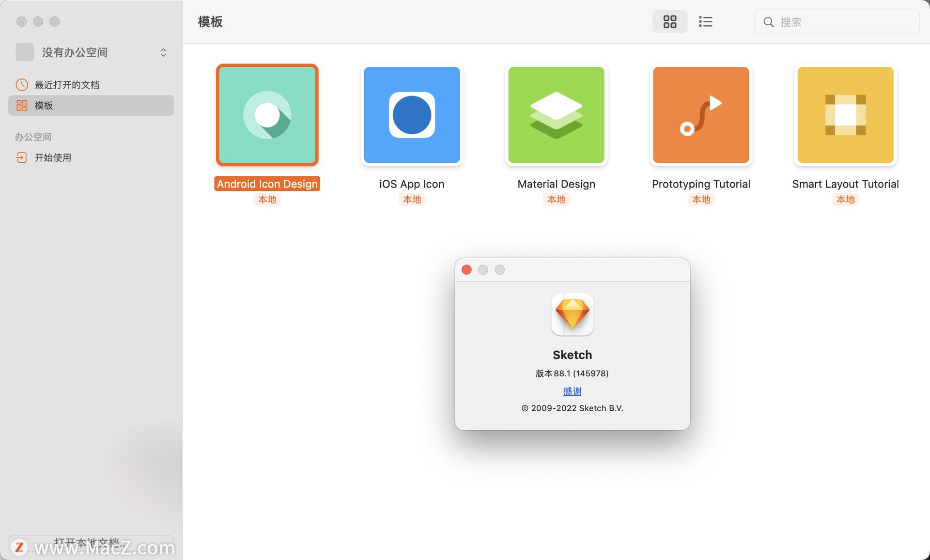Click the 模板 window title
This screenshot has width=930, height=560.
[210, 22]
